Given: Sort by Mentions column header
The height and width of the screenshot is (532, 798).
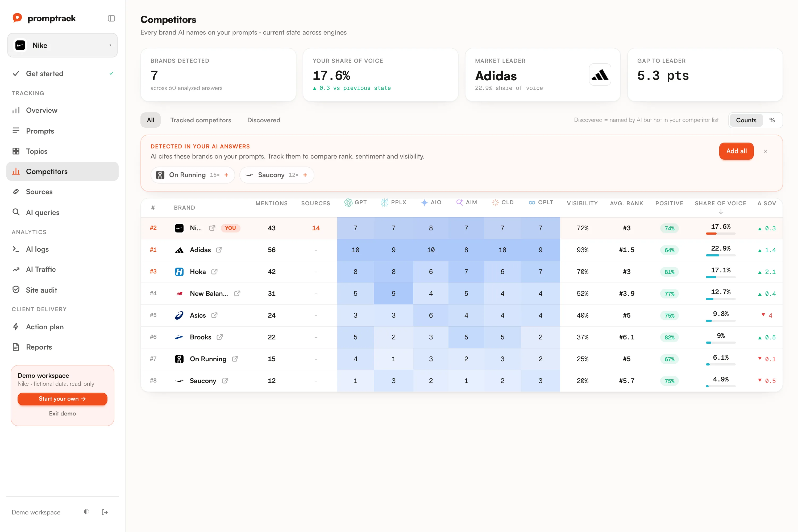Looking at the screenshot, I should [271, 203].
